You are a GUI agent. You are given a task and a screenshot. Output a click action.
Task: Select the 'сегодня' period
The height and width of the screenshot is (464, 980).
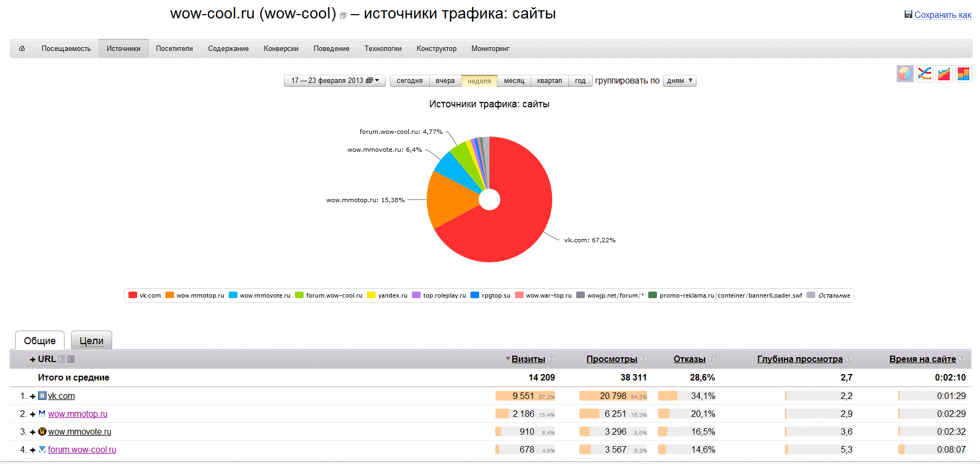pyautogui.click(x=409, y=81)
